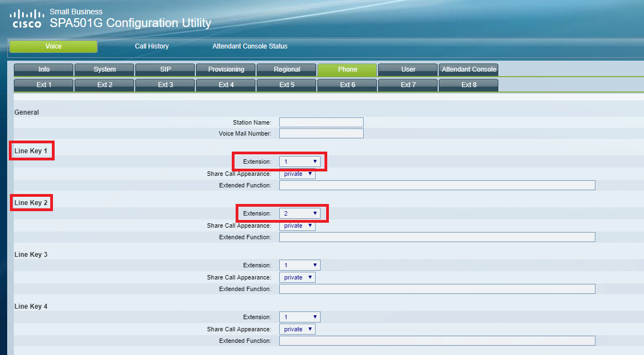Click the General section heading
Image resolution: width=644 pixels, height=355 pixels.
26,112
